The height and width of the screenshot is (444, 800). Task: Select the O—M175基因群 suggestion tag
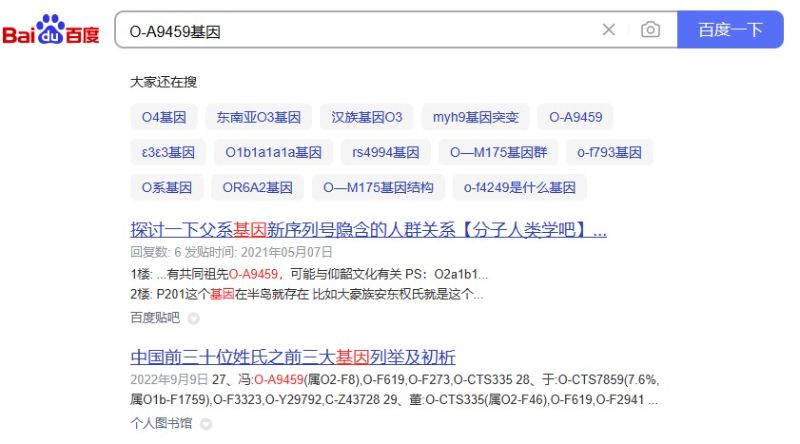click(498, 152)
